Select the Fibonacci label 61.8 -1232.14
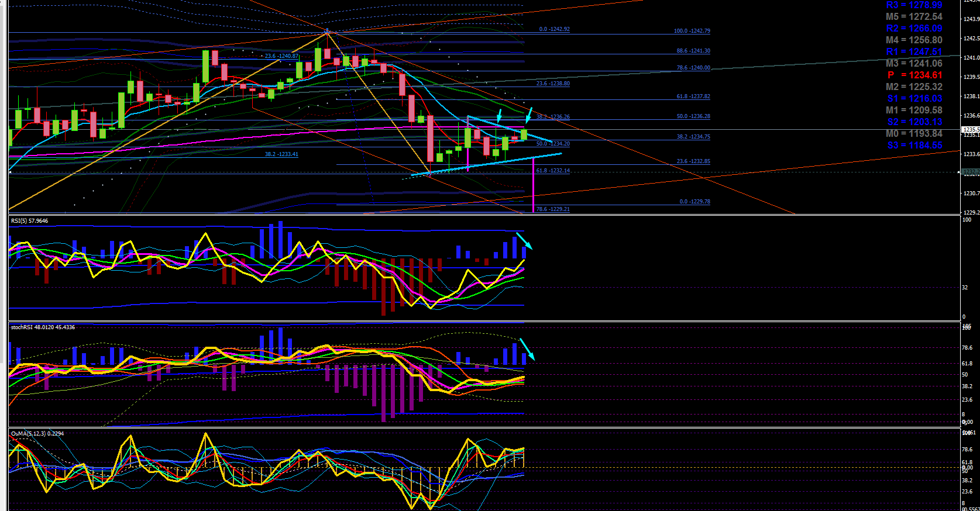The image size is (980, 511). pyautogui.click(x=553, y=171)
